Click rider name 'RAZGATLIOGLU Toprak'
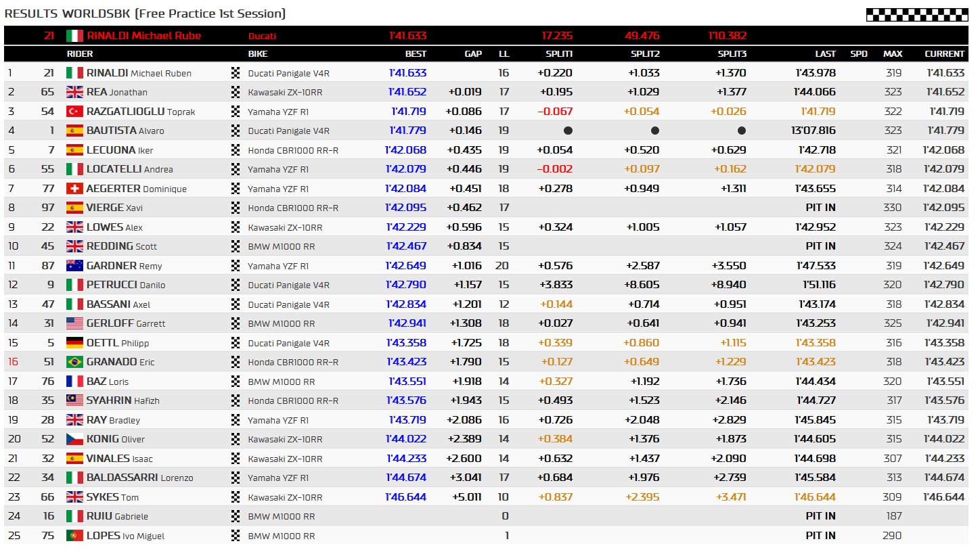The width and height of the screenshot is (980, 552). [141, 111]
